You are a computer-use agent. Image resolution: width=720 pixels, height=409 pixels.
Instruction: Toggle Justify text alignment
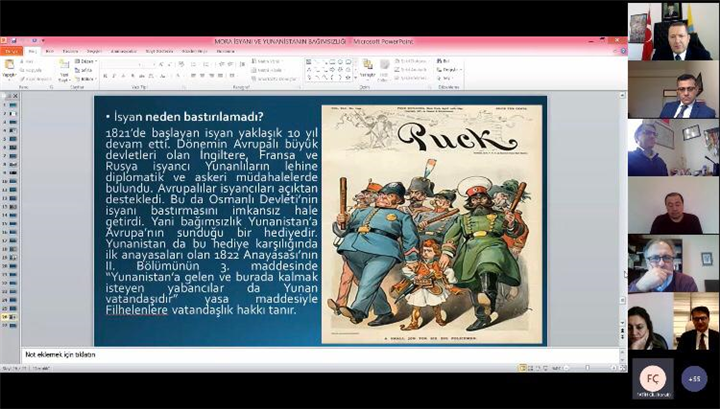[221, 76]
